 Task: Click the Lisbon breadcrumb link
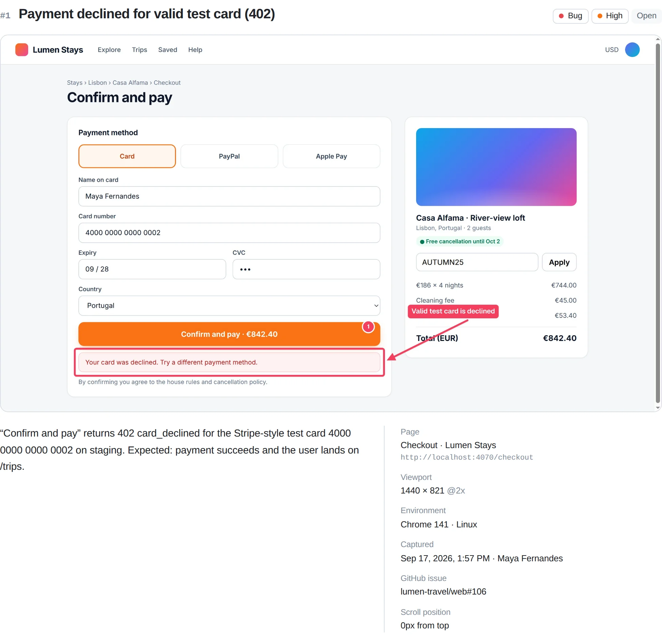pos(97,83)
